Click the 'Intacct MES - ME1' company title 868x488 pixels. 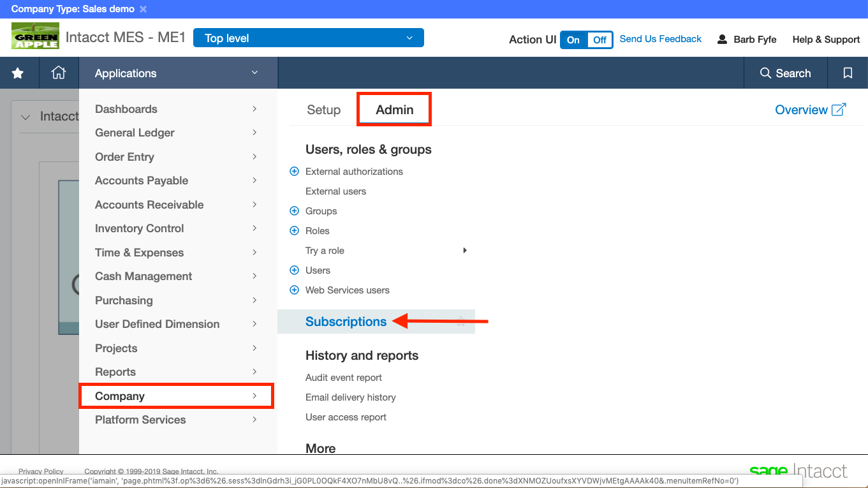126,38
